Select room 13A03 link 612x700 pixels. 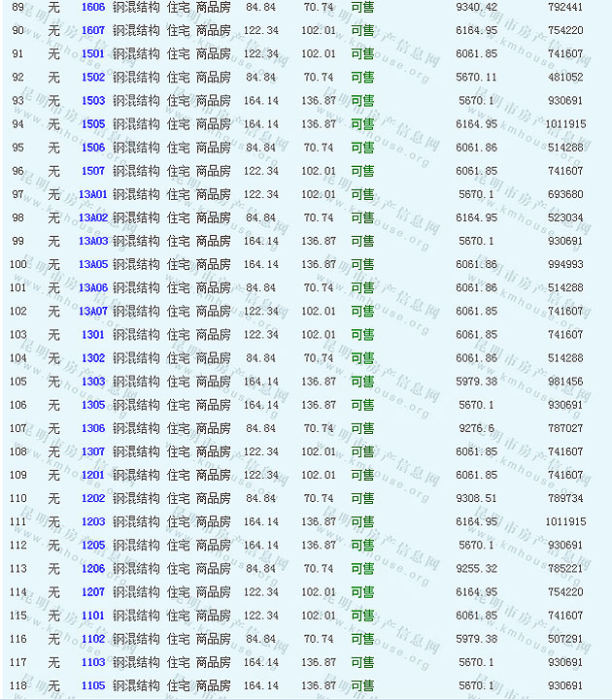click(x=93, y=241)
